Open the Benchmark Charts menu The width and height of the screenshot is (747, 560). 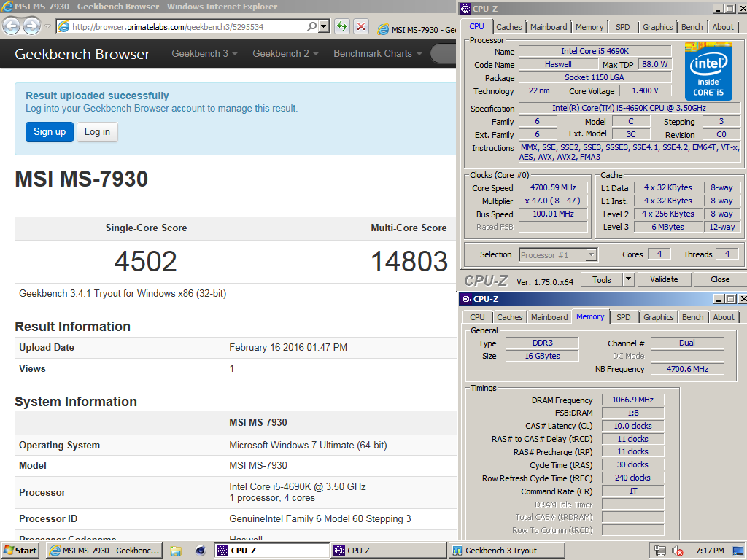click(x=377, y=54)
